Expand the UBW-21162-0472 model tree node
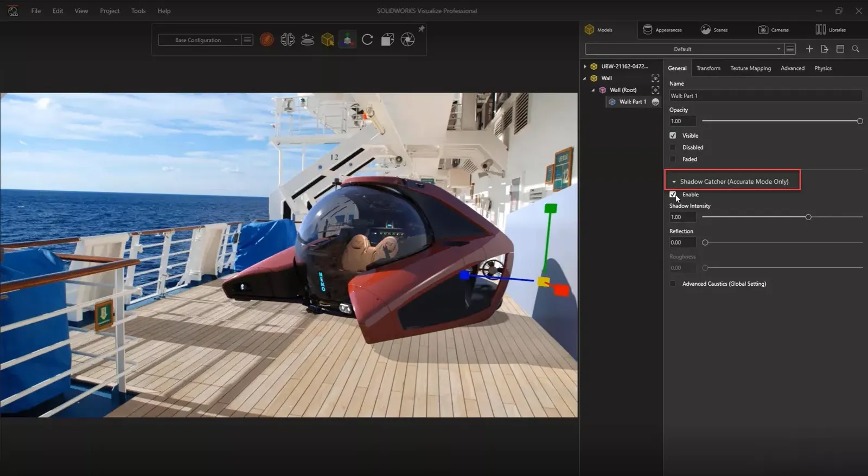868x476 pixels. click(x=585, y=66)
